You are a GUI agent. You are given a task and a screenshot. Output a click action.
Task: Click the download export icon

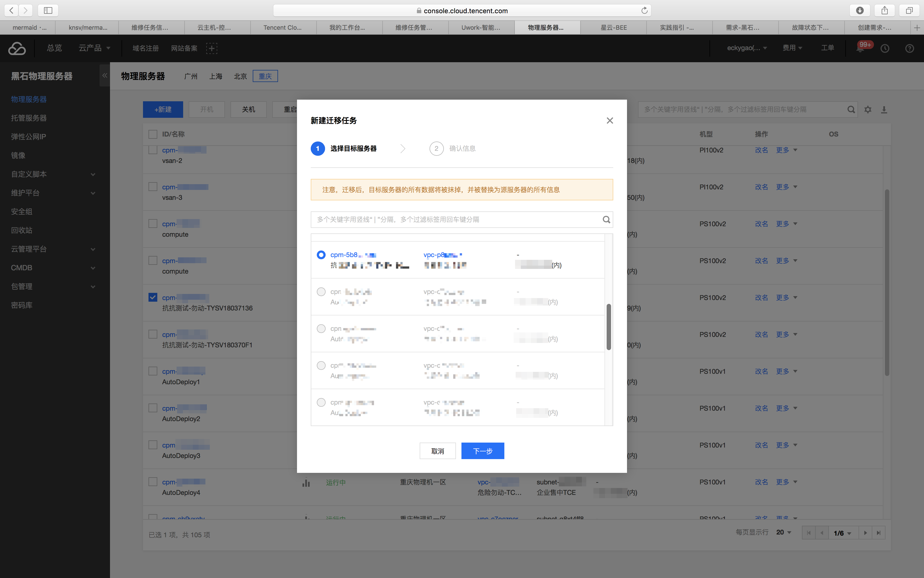(884, 110)
